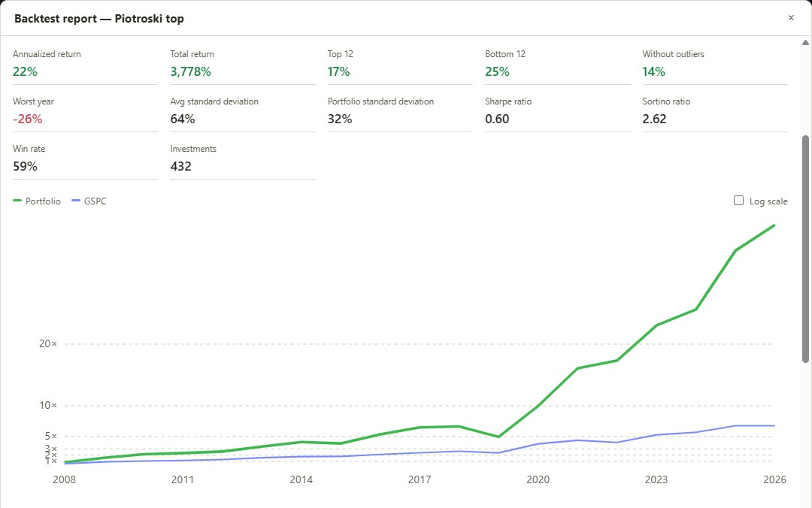Screen dimensions: 812x508
Task: Click the 2011 x-axis label
Action: coord(182,479)
